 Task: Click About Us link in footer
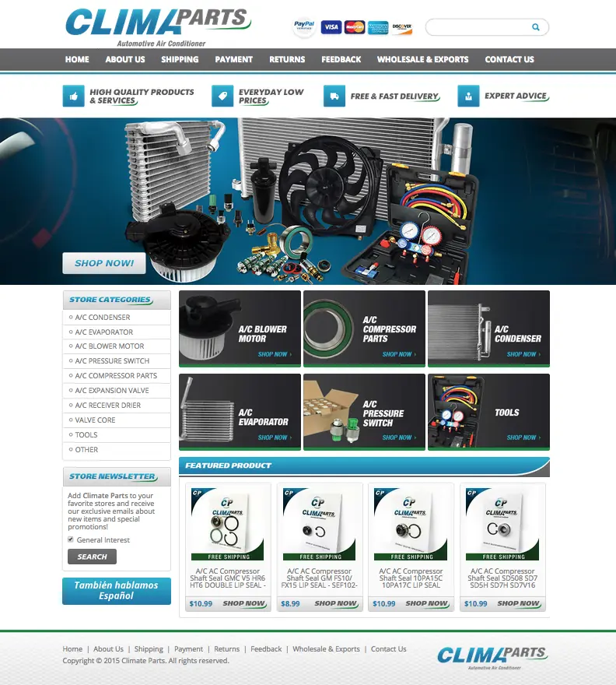click(108, 649)
